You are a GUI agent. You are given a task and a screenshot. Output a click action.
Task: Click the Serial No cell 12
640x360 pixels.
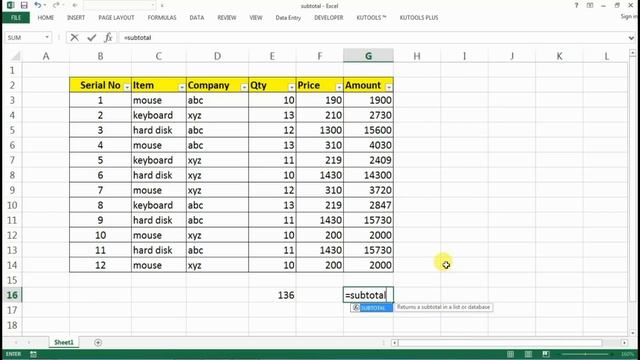coord(100,265)
